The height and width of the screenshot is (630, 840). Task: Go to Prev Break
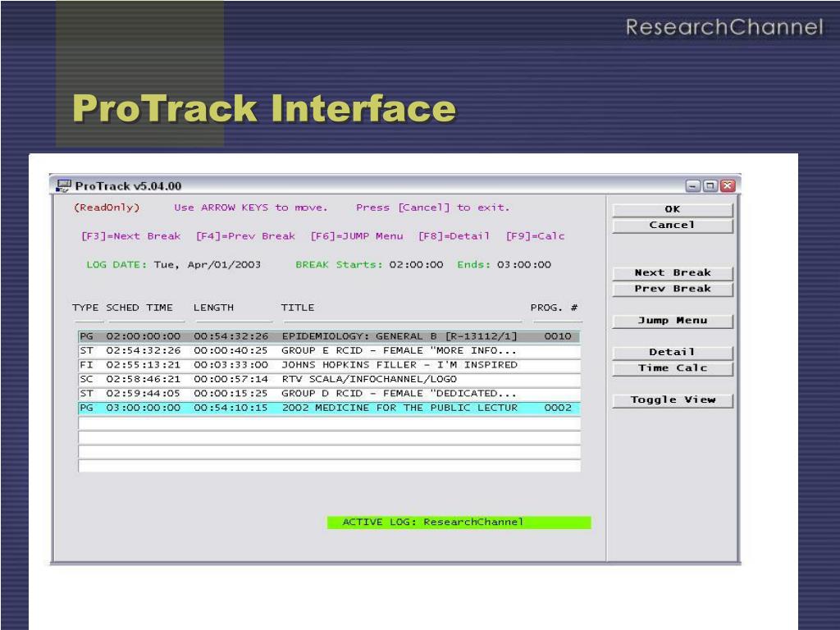tap(673, 290)
